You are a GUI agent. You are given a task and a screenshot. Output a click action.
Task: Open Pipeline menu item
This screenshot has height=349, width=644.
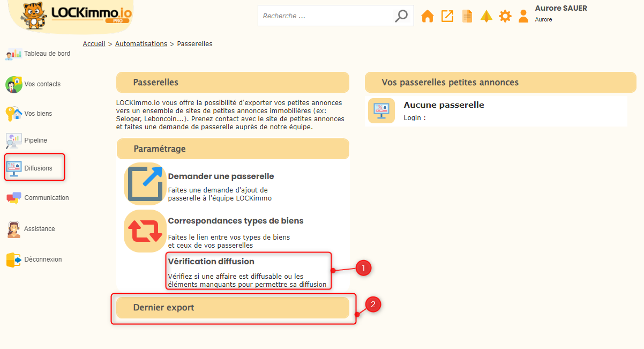[x=35, y=140]
